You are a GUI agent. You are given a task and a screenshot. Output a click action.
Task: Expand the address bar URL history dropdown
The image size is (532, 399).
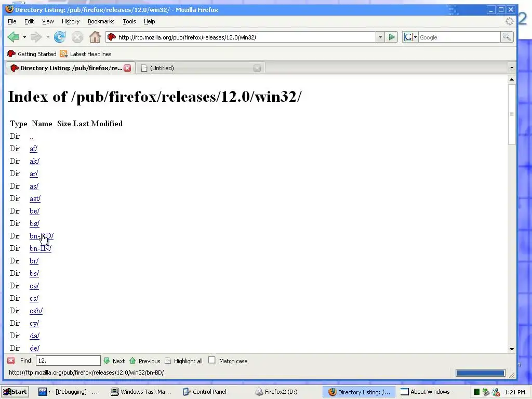point(380,37)
